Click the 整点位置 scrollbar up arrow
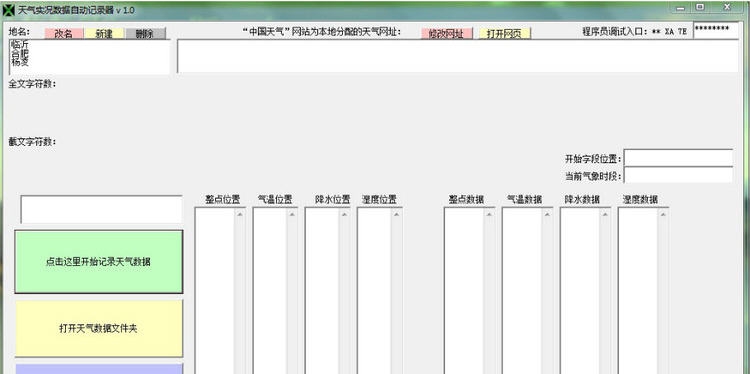Viewport: 750px width, 374px height. 240,214
